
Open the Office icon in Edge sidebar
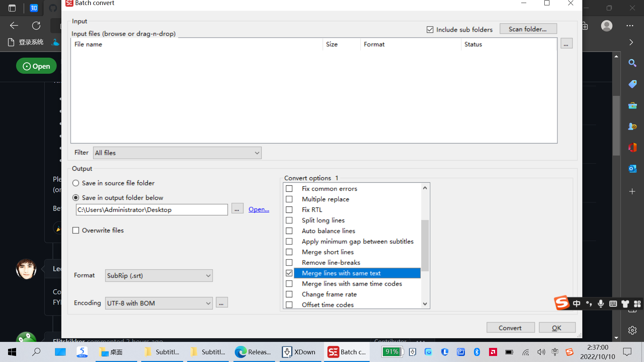632,147
